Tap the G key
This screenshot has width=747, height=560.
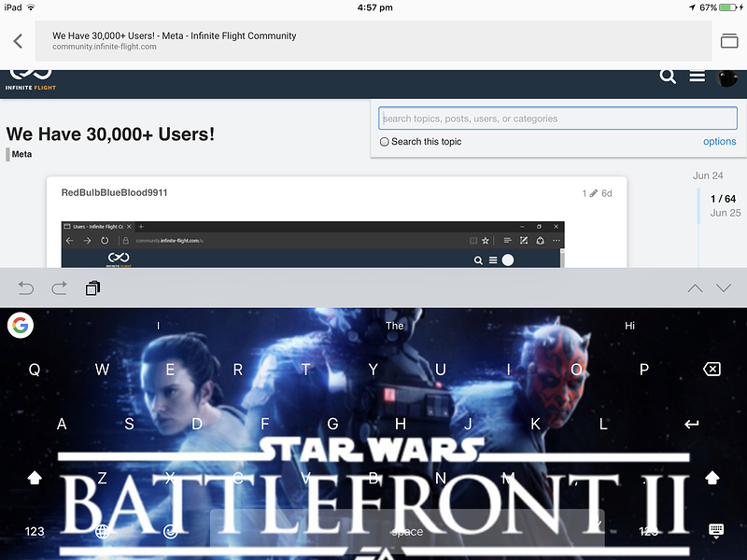[332, 424]
